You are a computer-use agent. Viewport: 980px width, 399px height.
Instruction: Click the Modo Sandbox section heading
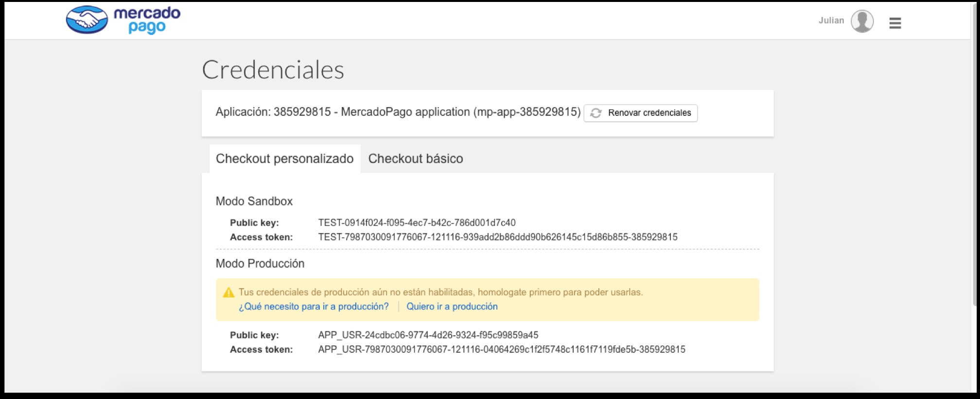point(254,201)
